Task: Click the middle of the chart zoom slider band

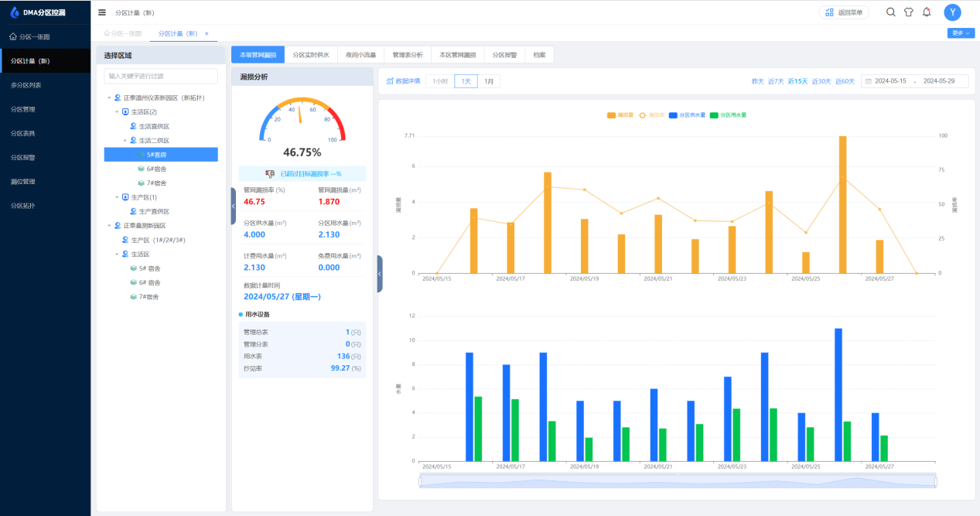Action: [x=678, y=481]
